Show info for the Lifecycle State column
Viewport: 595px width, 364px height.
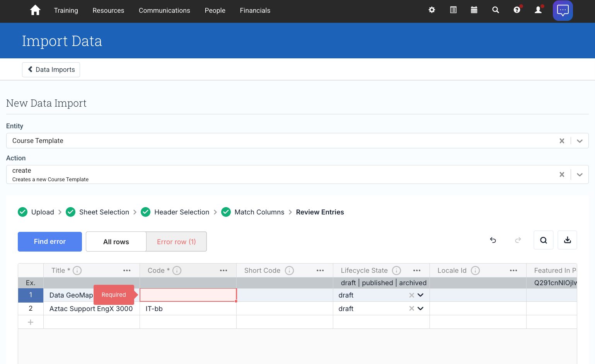tap(397, 270)
